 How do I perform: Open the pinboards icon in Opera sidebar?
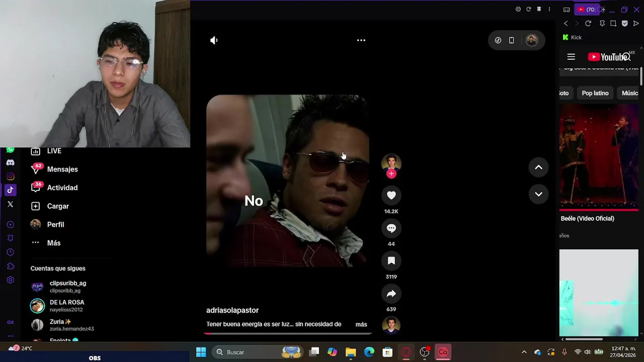[x=10, y=238]
